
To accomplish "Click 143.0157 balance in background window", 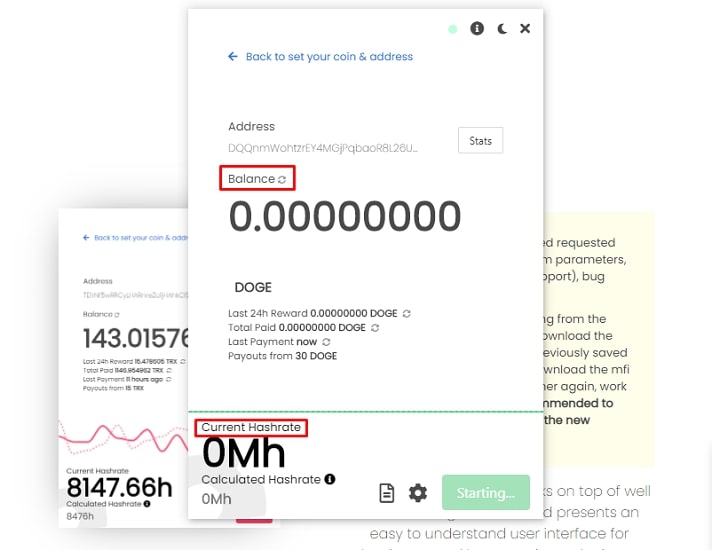I will (x=135, y=338).
